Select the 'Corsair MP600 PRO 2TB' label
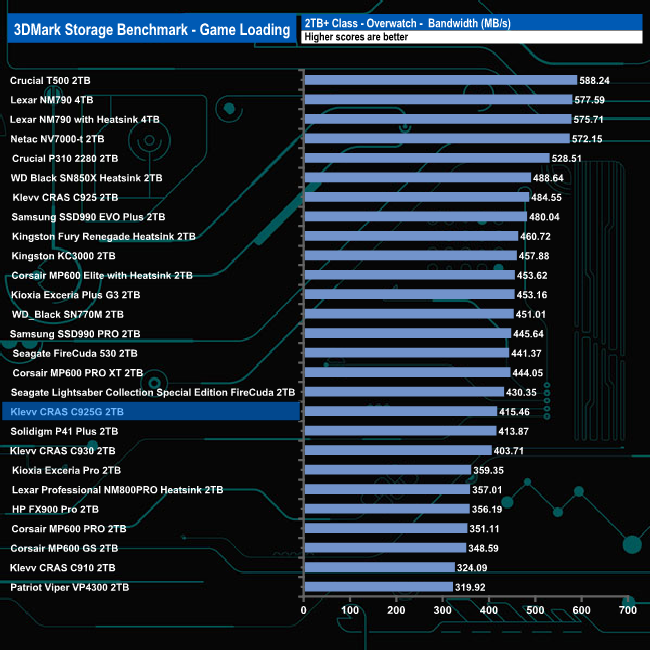The width and height of the screenshot is (650, 650). (69, 529)
